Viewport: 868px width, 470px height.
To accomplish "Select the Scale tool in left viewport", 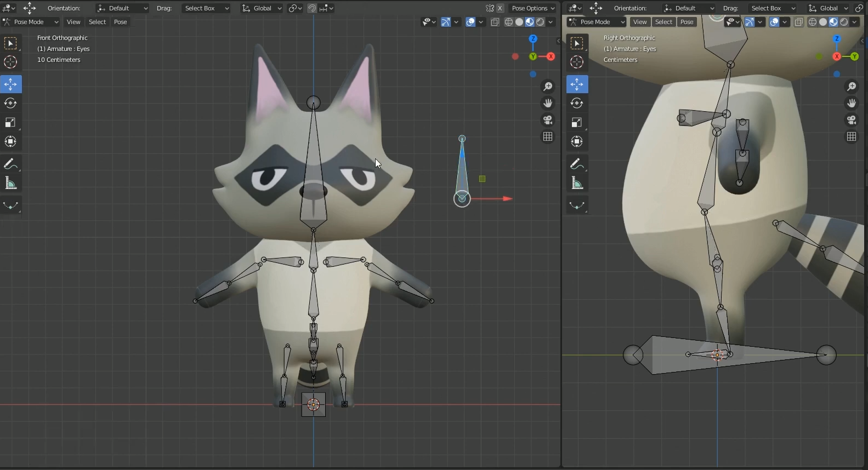I will click(x=10, y=122).
